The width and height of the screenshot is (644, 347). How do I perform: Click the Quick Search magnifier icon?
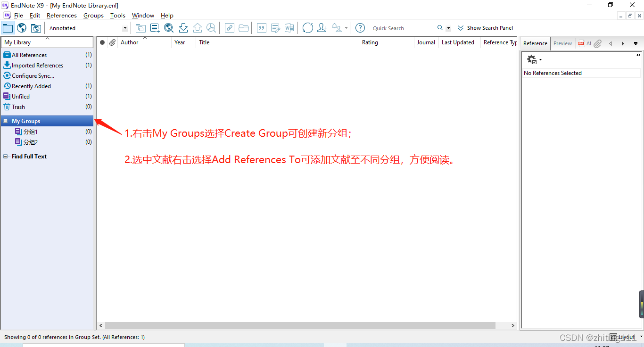440,28
